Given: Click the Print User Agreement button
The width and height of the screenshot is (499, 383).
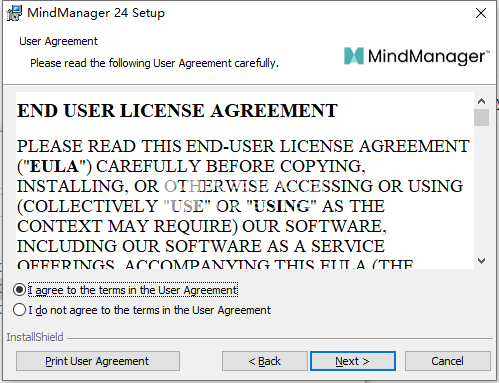Looking at the screenshot, I should [x=98, y=361].
